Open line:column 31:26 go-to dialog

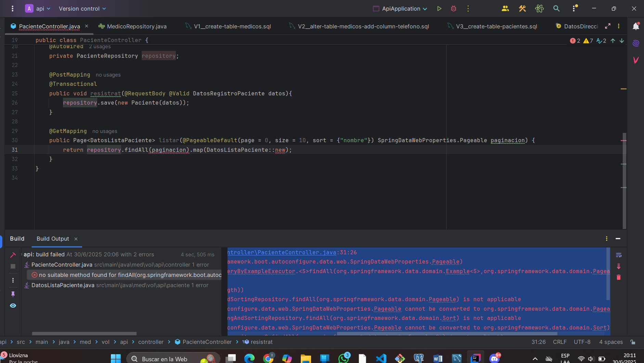click(x=539, y=342)
